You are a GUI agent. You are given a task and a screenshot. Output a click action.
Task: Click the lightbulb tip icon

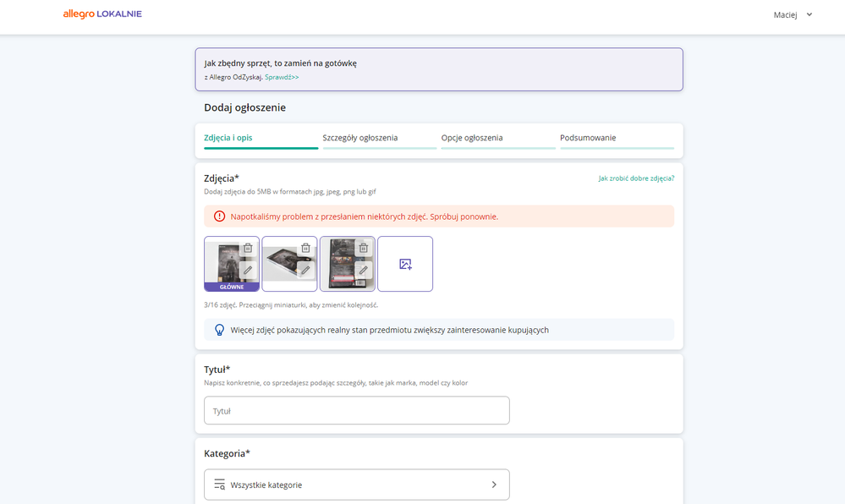point(219,330)
